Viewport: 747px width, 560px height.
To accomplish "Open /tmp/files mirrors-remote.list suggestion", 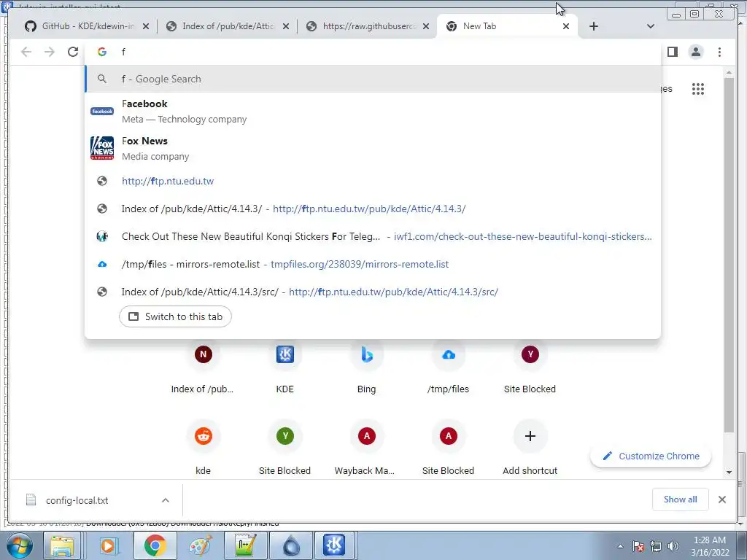I will click(x=373, y=264).
